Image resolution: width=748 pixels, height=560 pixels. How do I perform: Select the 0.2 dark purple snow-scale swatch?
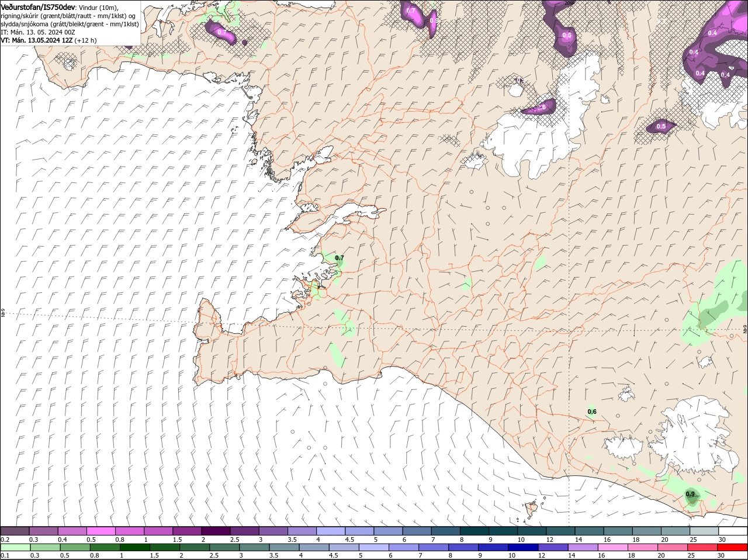pos(15,531)
